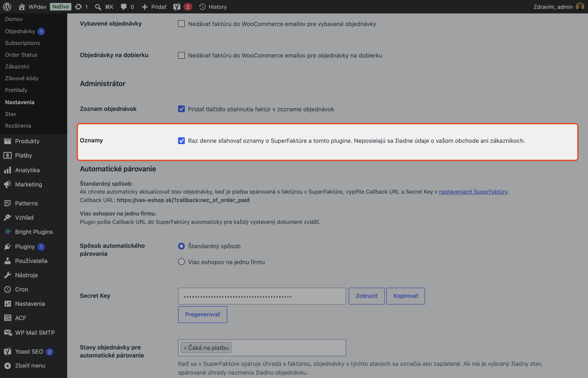The image size is (588, 378).
Task: Open Zľavové kódy submenu item
Action: coord(22,78)
